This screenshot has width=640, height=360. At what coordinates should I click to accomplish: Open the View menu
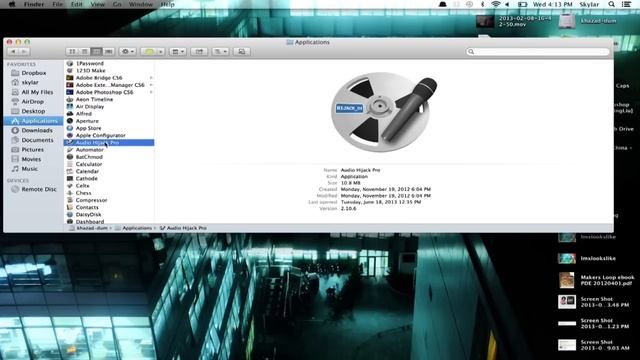98,4
